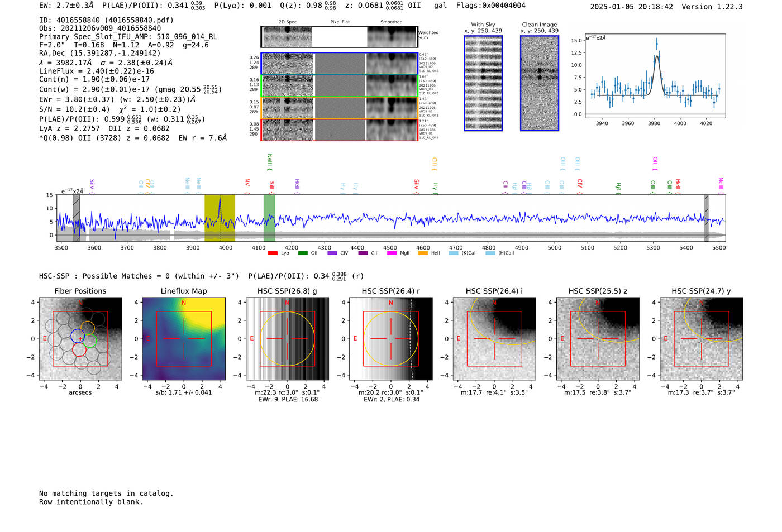Click the yellow highlighted emission line region
The width and height of the screenshot is (782, 532).
point(220,218)
